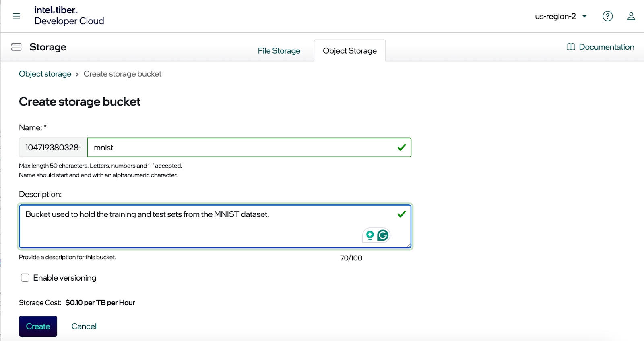Click the Intel Tiber Developer Cloud logo
This screenshot has height=341, width=644.
click(x=69, y=16)
